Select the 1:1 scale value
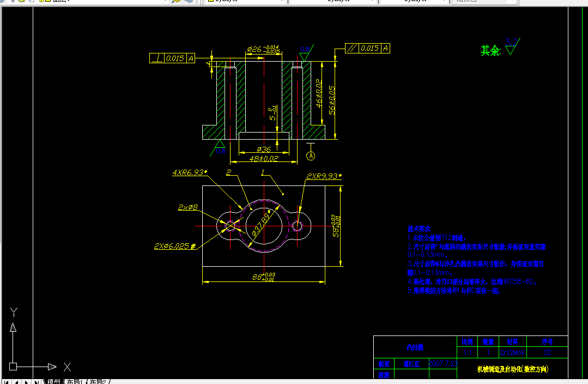This screenshot has height=384, width=588. pos(467,352)
